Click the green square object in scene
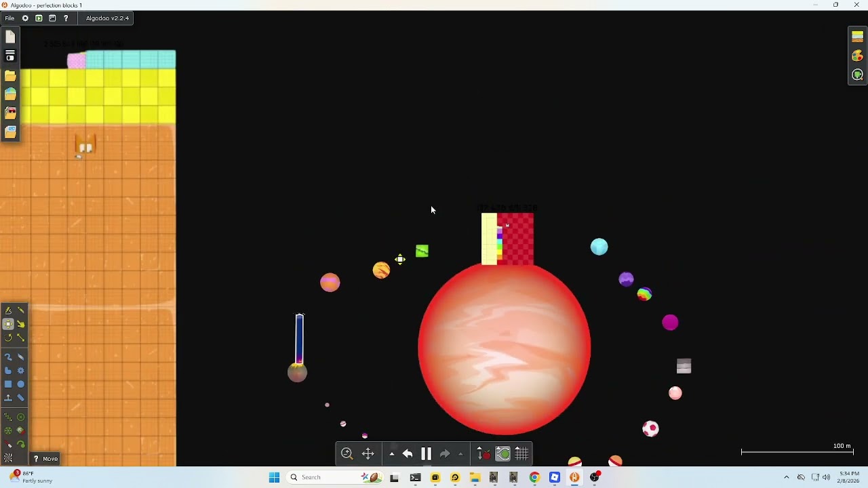 tap(422, 251)
